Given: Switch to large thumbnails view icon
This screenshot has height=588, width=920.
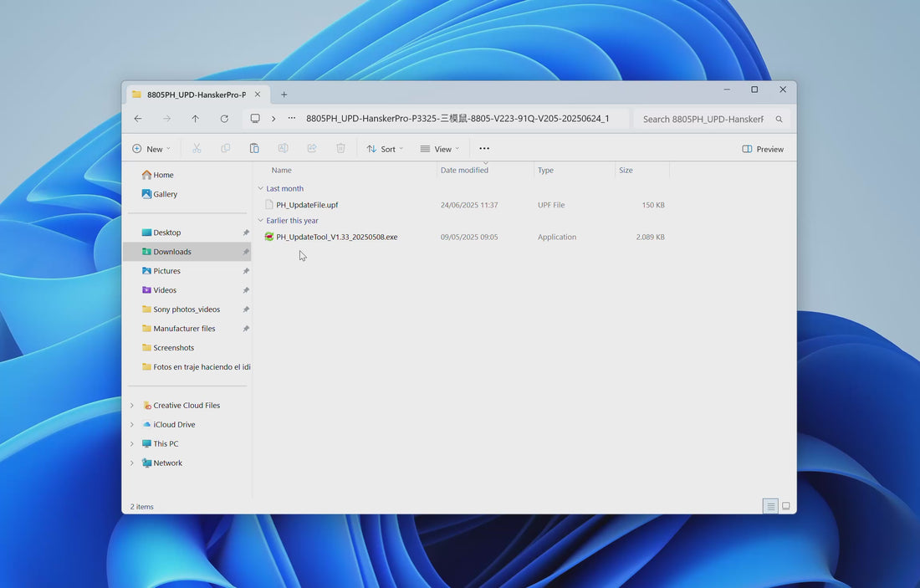Looking at the screenshot, I should pos(785,506).
